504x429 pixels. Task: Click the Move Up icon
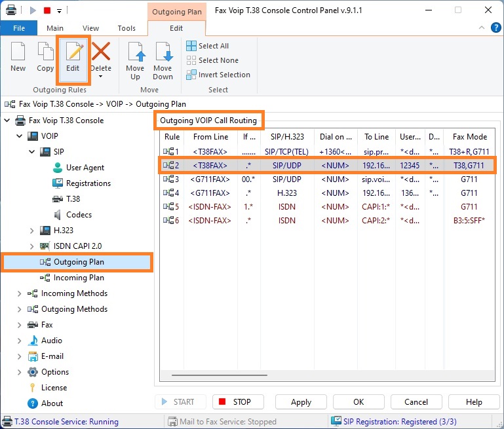click(136, 51)
